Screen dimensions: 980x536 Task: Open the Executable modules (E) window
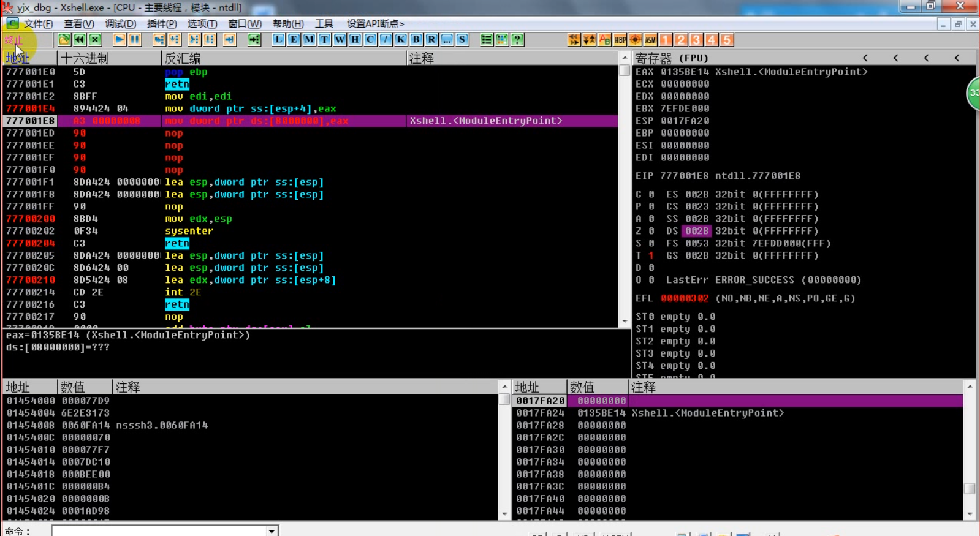[x=294, y=40]
